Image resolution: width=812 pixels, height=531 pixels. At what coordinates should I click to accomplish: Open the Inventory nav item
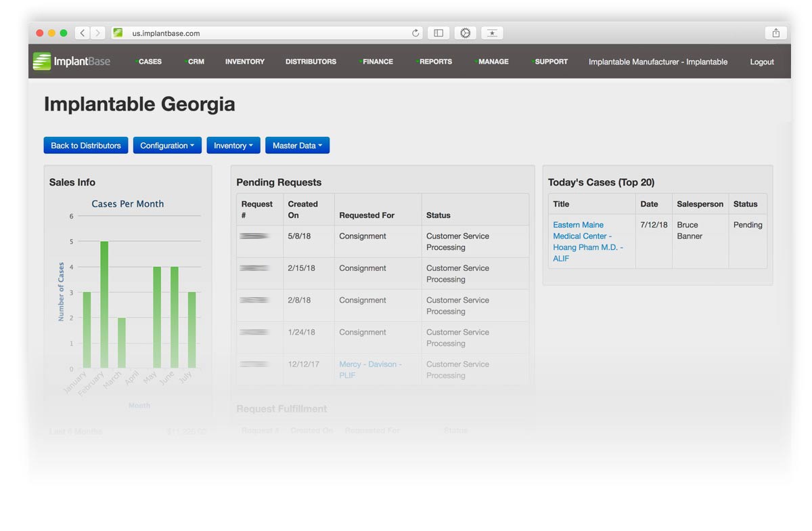[245, 62]
